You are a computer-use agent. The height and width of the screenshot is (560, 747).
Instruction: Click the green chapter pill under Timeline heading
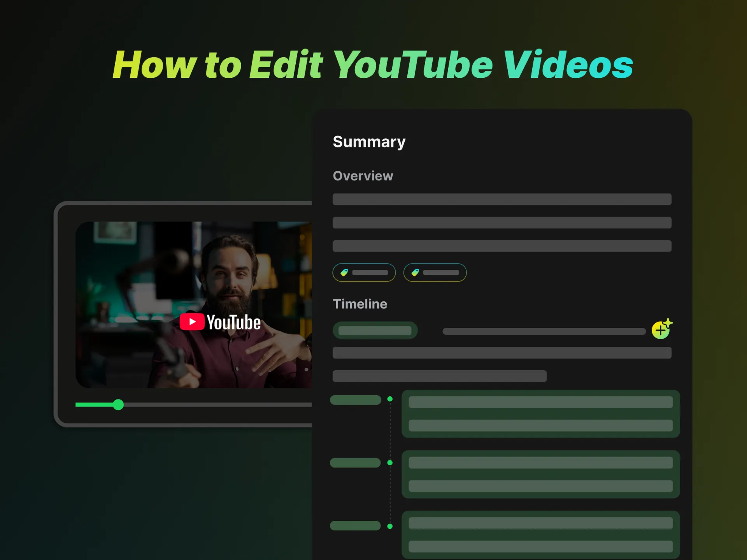click(x=375, y=330)
